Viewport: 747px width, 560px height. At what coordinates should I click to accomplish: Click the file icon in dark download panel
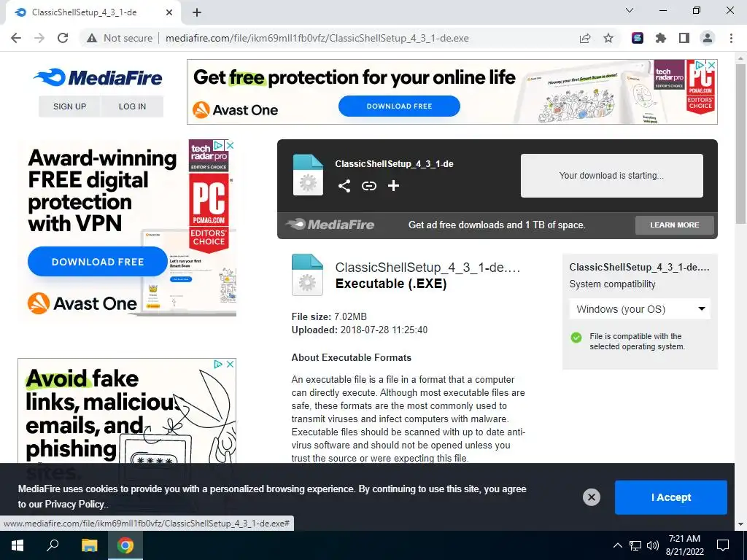coord(308,175)
